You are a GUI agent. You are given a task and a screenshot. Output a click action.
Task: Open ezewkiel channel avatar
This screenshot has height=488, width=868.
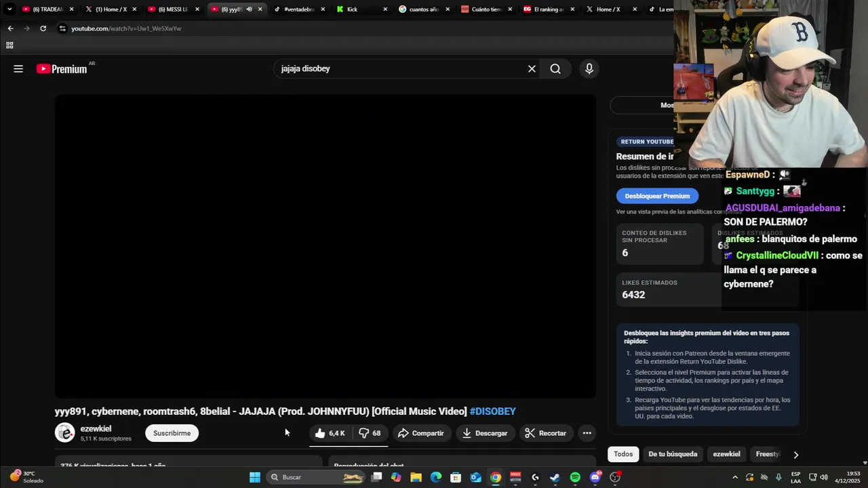pyautogui.click(x=64, y=432)
